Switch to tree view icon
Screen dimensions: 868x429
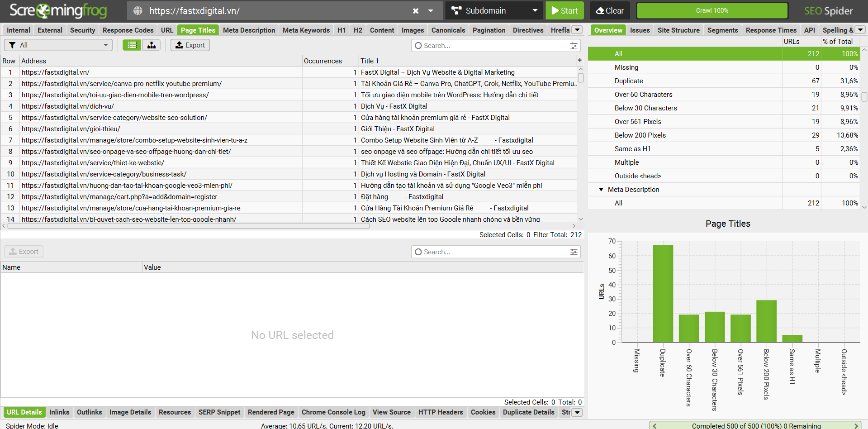coord(152,45)
